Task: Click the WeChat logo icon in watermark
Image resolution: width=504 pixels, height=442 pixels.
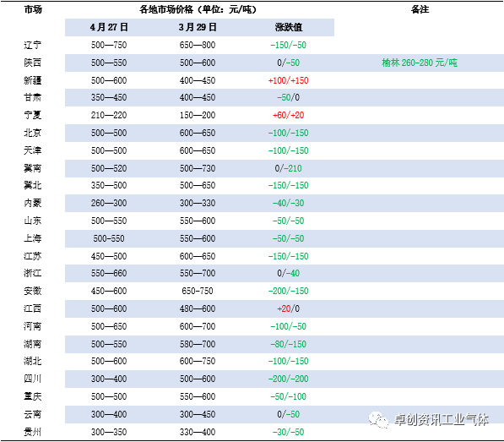Action: pos(378,419)
